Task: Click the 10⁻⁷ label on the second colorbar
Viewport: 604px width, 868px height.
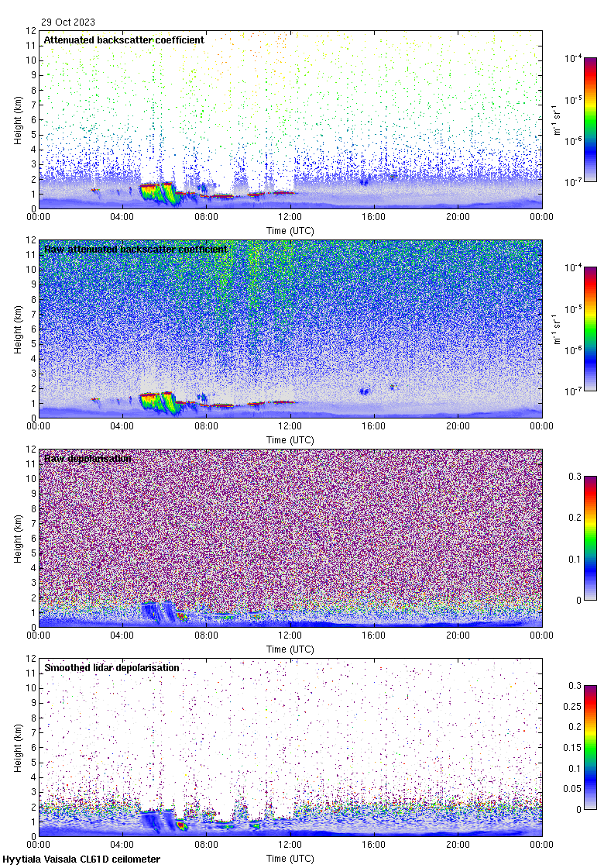Action: point(572,391)
